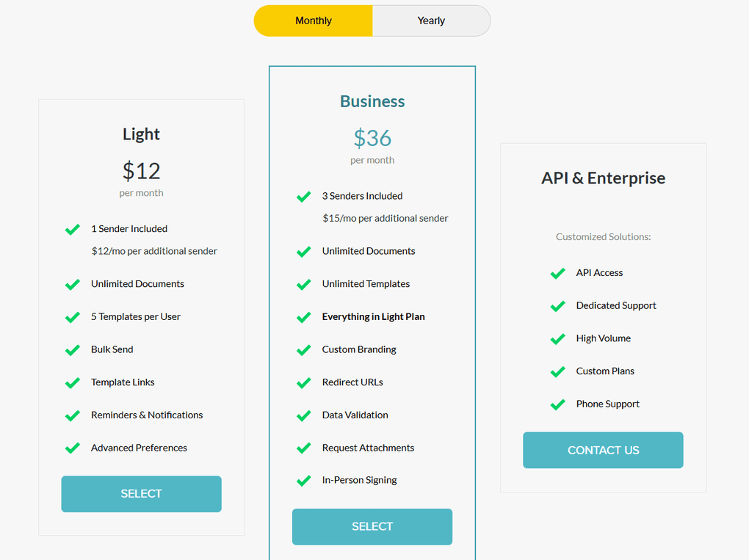Image resolution: width=749 pixels, height=560 pixels.
Task: Click Contact Us for API & Enterprise
Action: pyautogui.click(x=603, y=450)
